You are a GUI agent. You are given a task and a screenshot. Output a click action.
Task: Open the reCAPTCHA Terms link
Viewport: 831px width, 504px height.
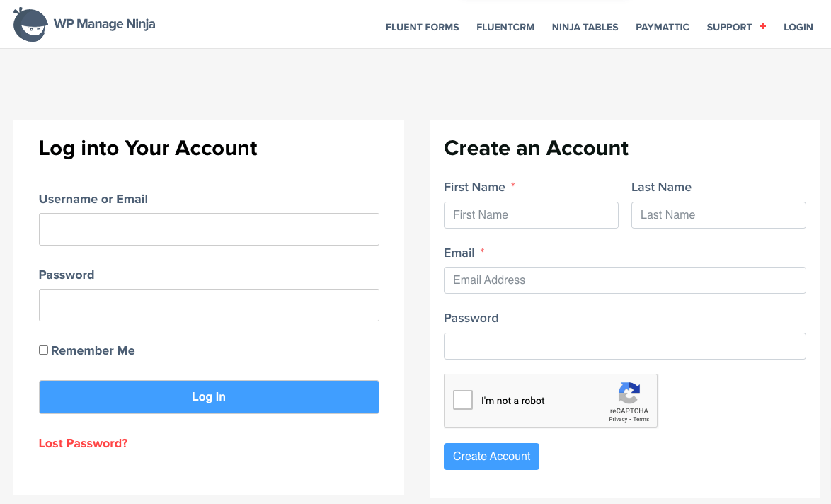click(641, 420)
